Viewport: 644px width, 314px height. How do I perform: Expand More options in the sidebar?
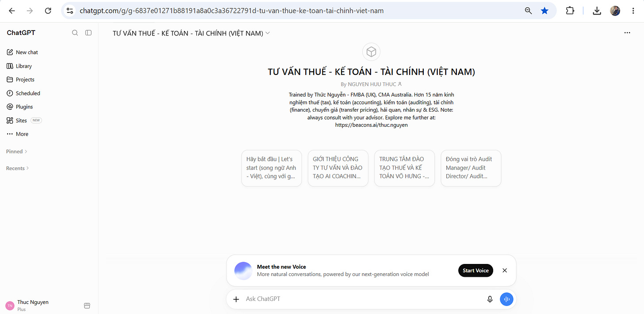(x=49, y=134)
